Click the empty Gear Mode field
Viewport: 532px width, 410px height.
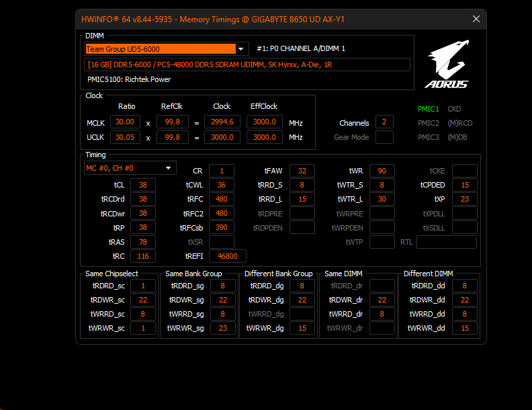tap(384, 137)
